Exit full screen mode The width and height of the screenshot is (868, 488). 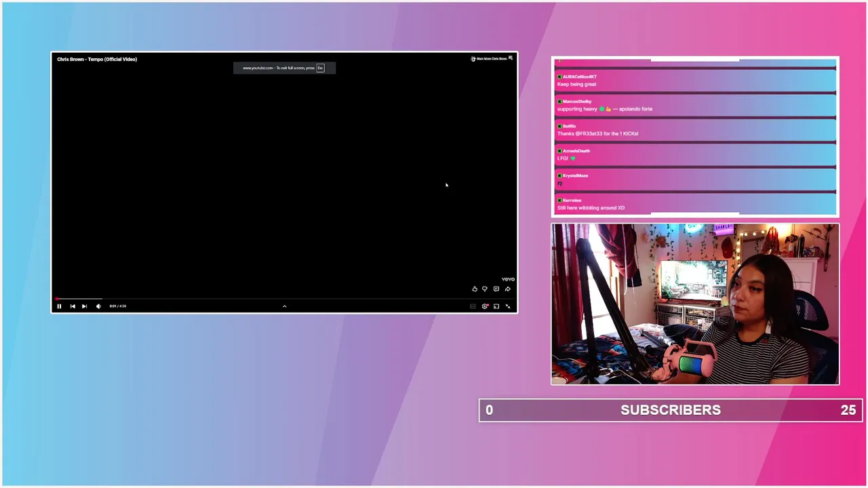508,306
